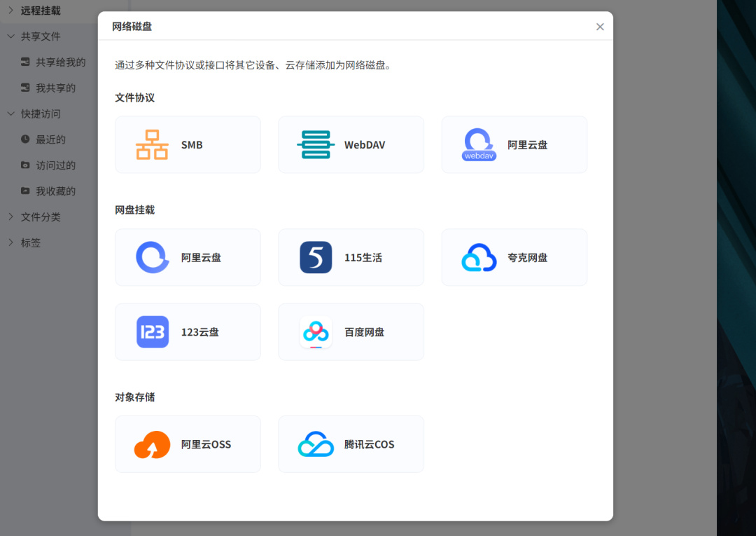
Task: Click the 共享给我的 sidebar icon
Action: (25, 62)
